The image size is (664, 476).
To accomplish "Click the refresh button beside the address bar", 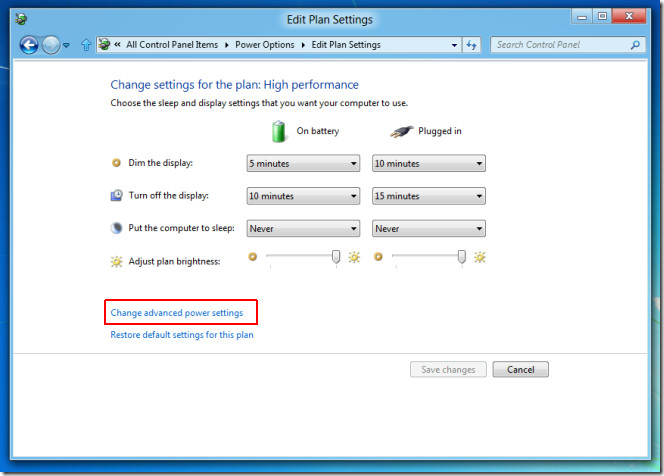I will click(x=471, y=45).
